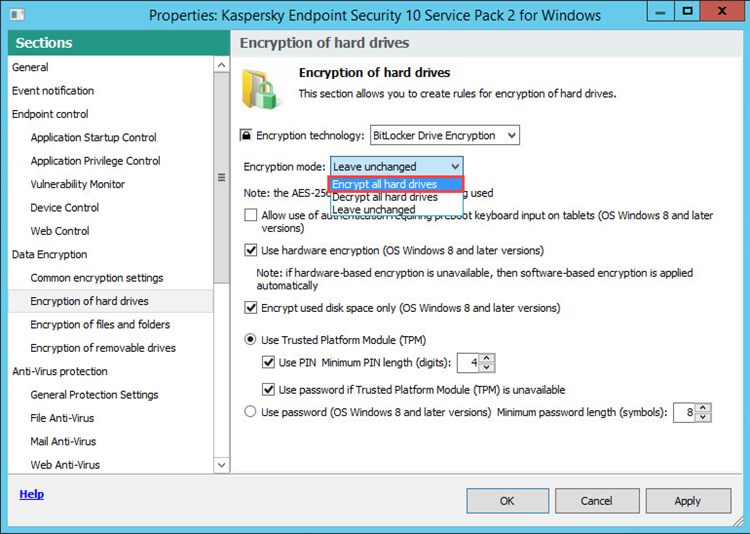Screen dimensions: 750x534
Task: Click the sections scrollbar thumb
Action: 221,178
